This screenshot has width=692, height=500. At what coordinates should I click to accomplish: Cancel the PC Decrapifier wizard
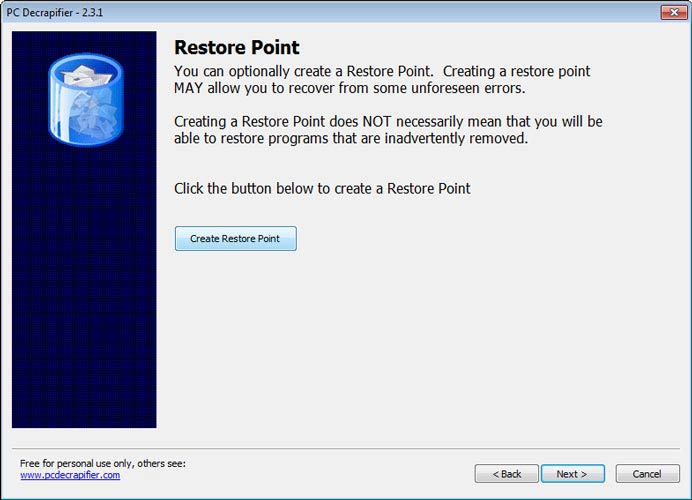(x=647, y=474)
